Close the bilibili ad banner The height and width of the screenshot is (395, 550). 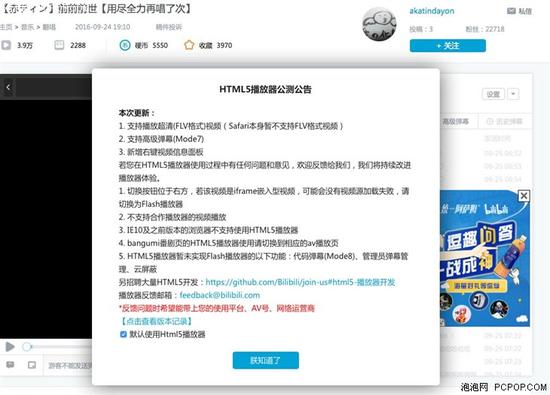[524, 195]
